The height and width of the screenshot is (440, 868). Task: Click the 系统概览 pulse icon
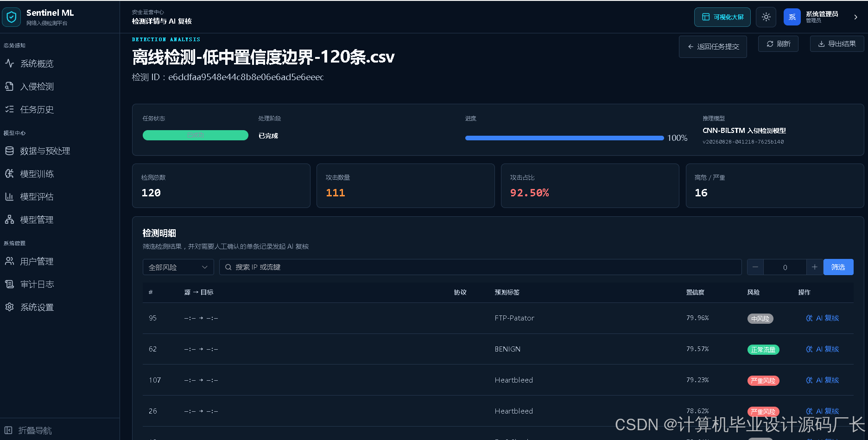(9, 63)
